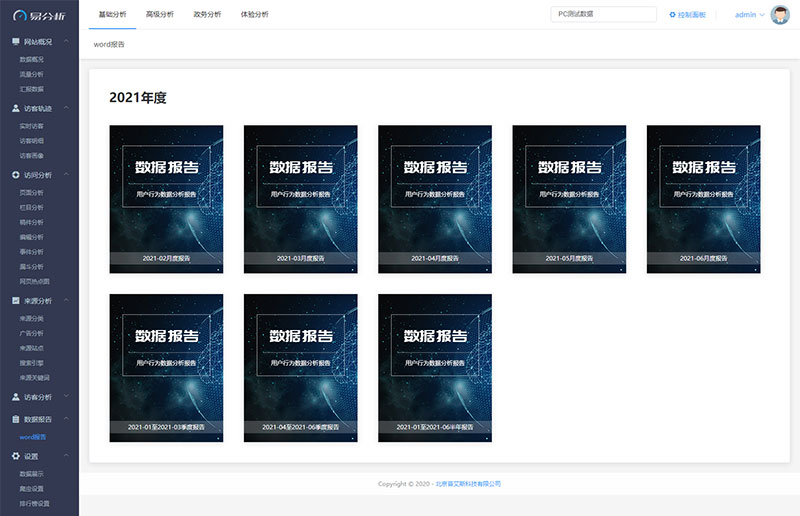The height and width of the screenshot is (516, 800).
Task: Click the PC测试数据 input field
Action: pyautogui.click(x=603, y=15)
